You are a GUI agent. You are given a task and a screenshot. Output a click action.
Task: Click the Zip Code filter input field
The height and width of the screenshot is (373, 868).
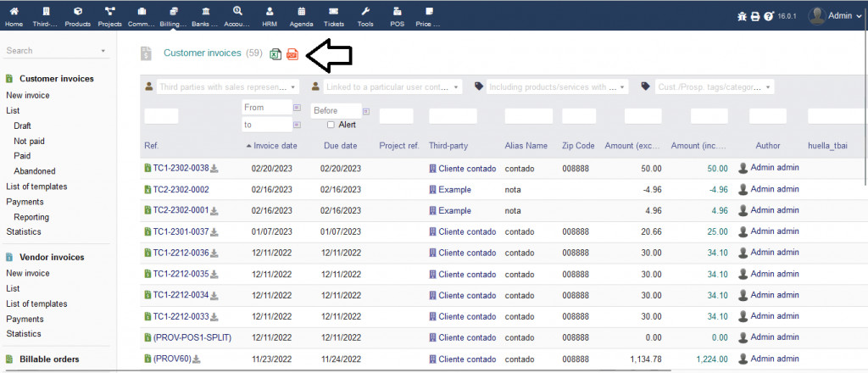coord(578,116)
